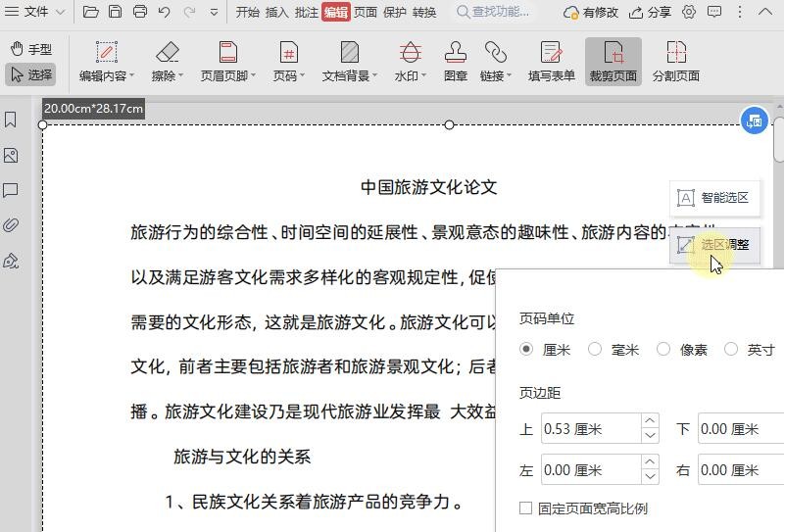Image resolution: width=785 pixels, height=532 pixels.
Task: Click the 分享 (Share) button
Action: (x=649, y=13)
